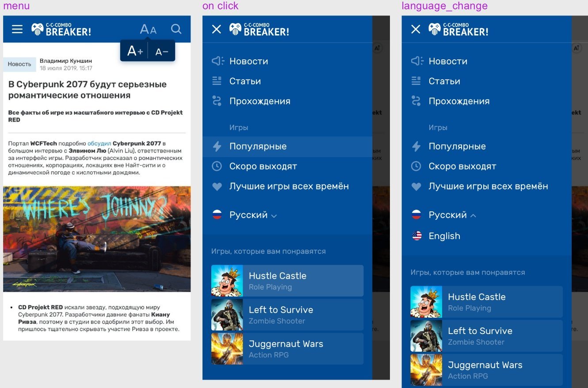Click the Russian flag icon in the language_change panel
Screen dimensions: 588x388
point(416,215)
